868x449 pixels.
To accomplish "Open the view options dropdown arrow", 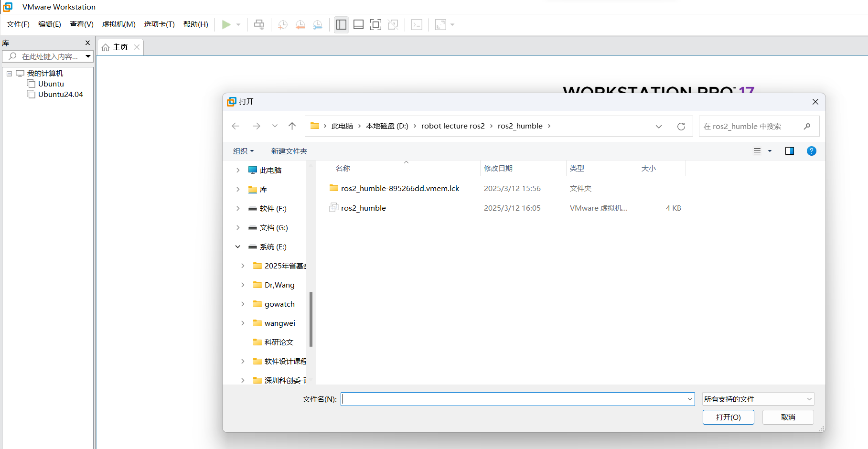I will (x=770, y=151).
